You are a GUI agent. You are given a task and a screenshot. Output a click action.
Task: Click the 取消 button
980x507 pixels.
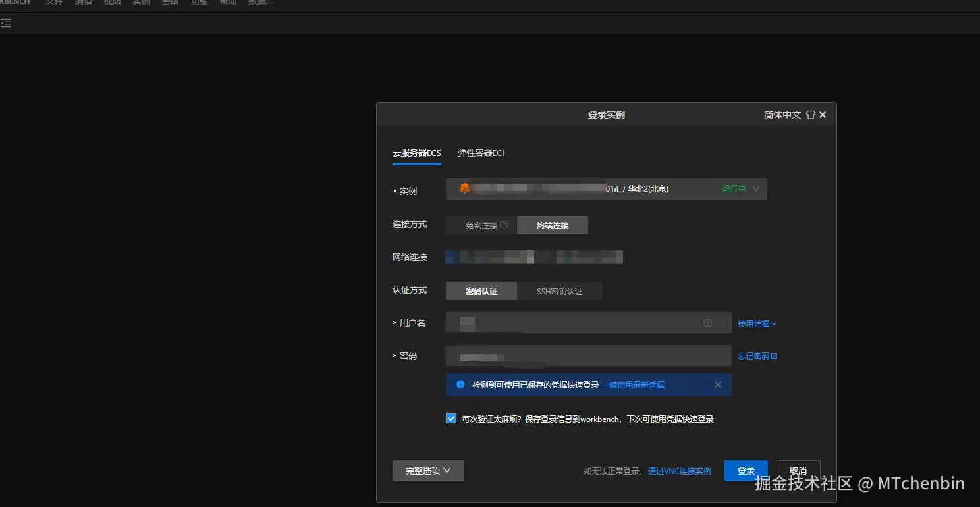pyautogui.click(x=798, y=471)
